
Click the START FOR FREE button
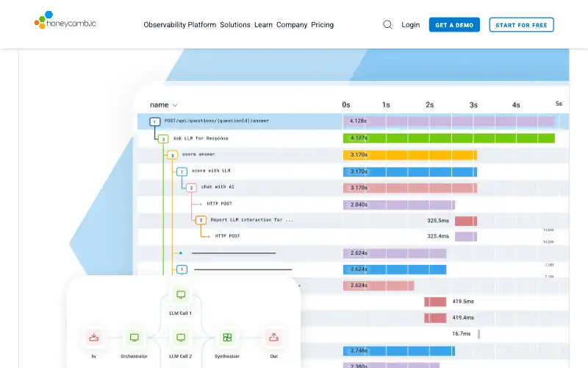521,25
